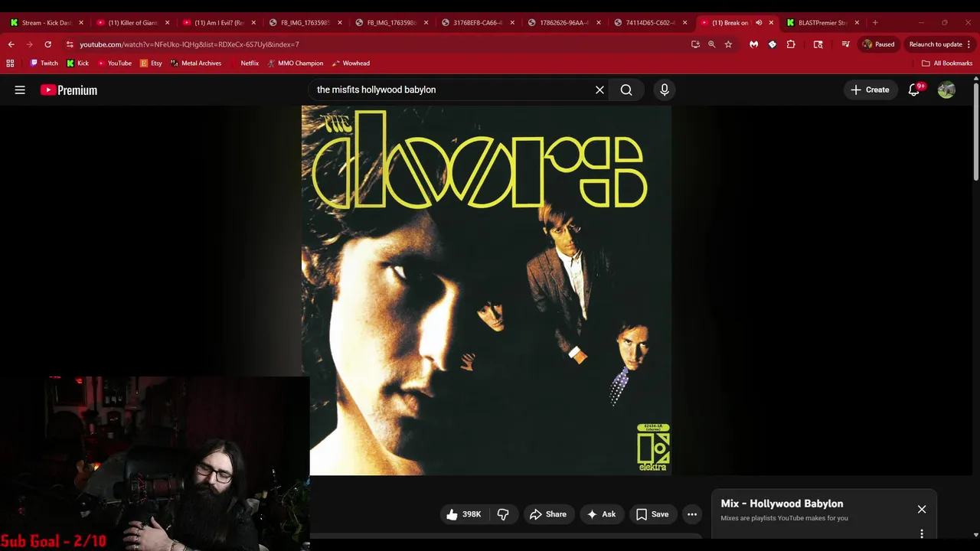Open Chrome three-dot menu

point(969,44)
